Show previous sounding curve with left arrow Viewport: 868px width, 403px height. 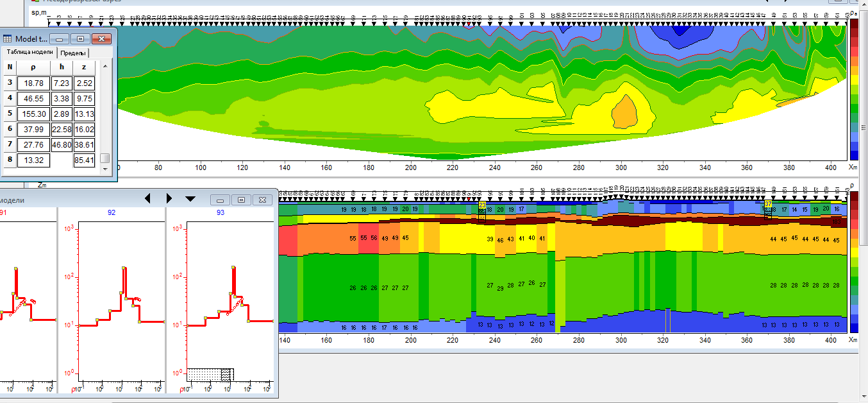(147, 198)
